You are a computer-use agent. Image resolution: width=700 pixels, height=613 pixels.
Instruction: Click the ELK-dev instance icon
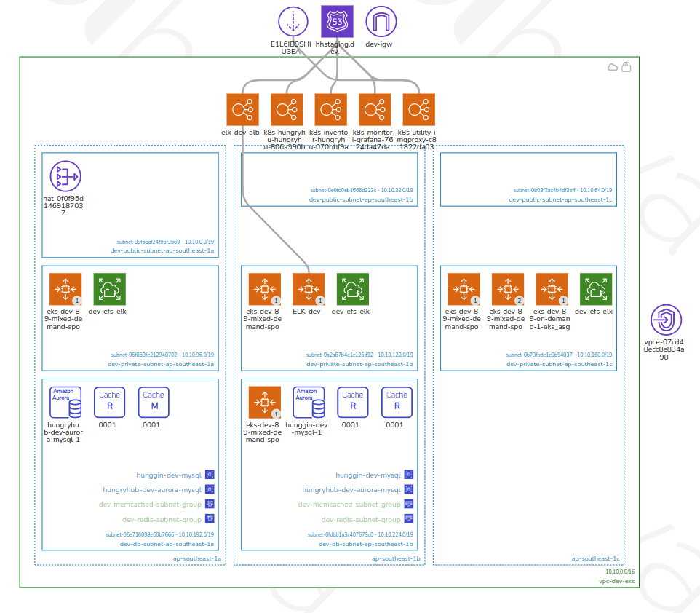pyautogui.click(x=309, y=289)
